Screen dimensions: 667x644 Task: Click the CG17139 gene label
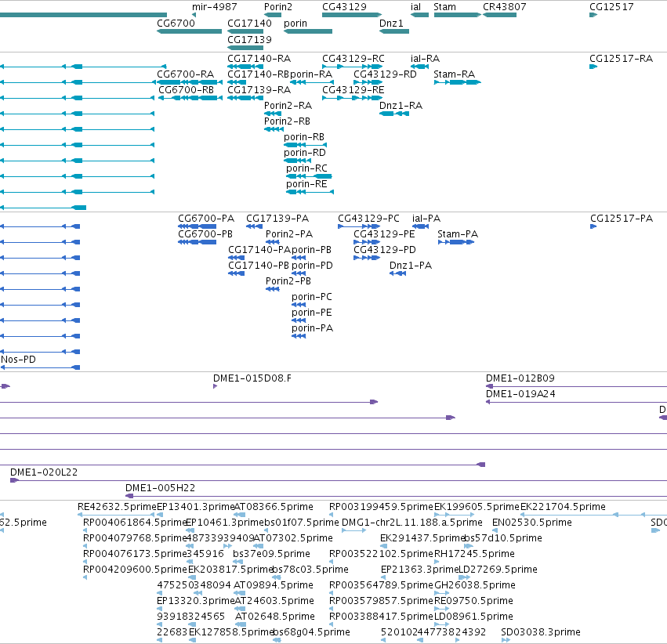coord(249,39)
